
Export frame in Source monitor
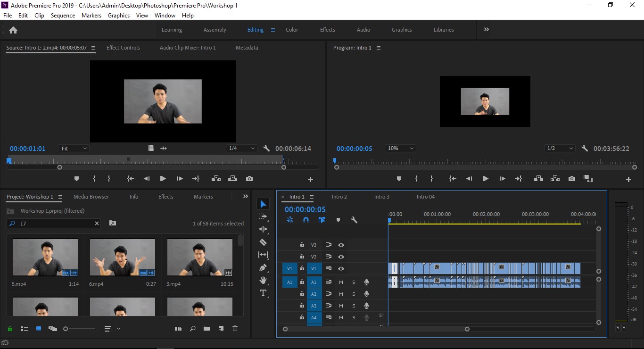tap(249, 179)
